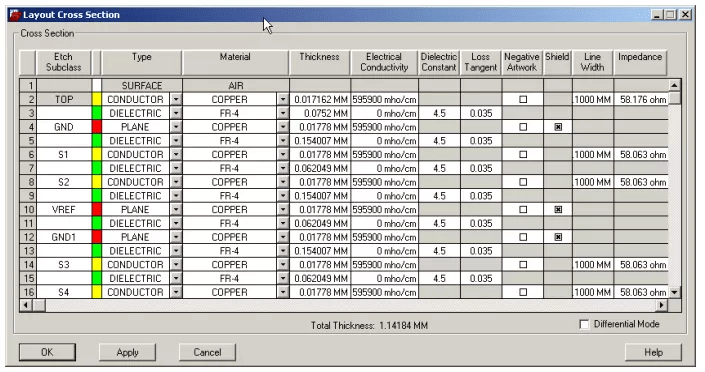The height and width of the screenshot is (372, 705).
Task: Click the Material column header
Action: [235, 63]
